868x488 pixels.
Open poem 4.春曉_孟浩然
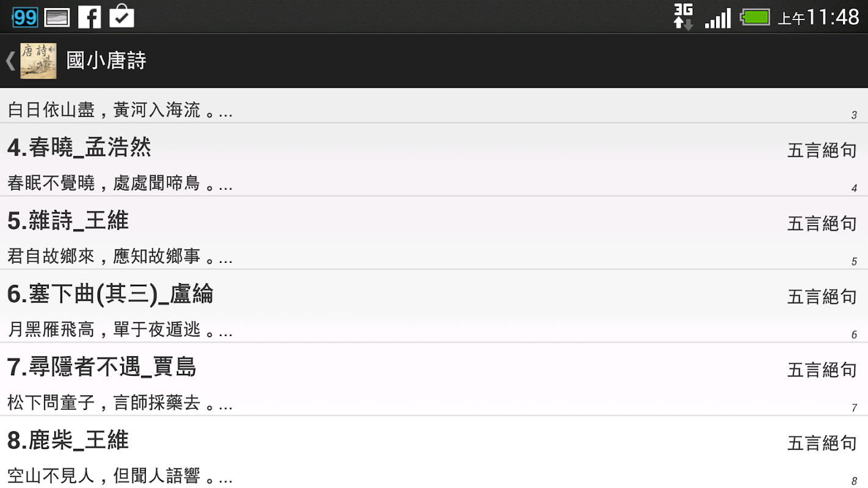[434, 159]
